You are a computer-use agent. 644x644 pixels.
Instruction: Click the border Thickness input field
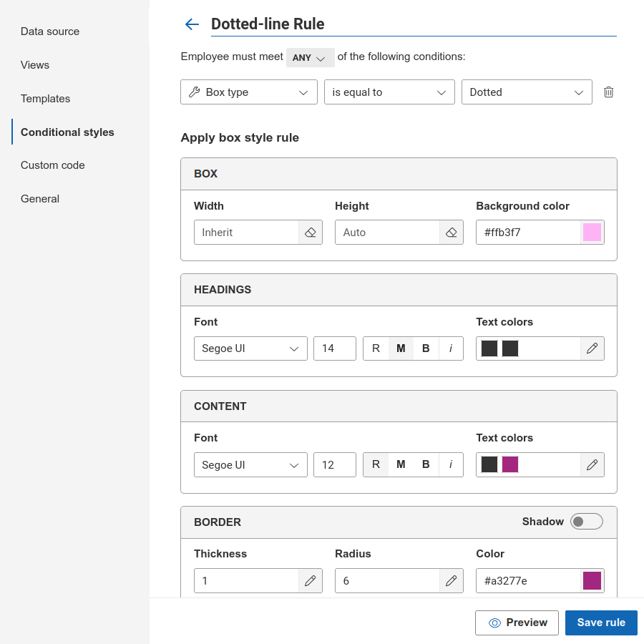point(246,581)
